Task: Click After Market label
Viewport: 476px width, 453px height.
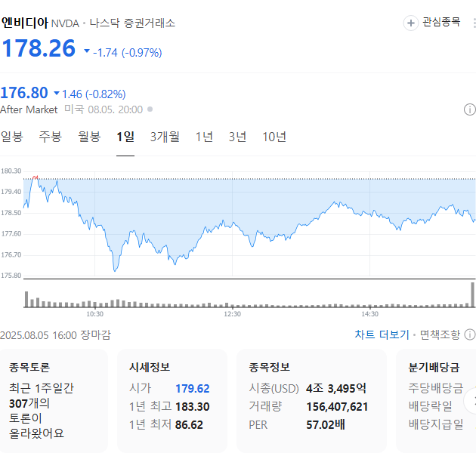Action: [29, 109]
